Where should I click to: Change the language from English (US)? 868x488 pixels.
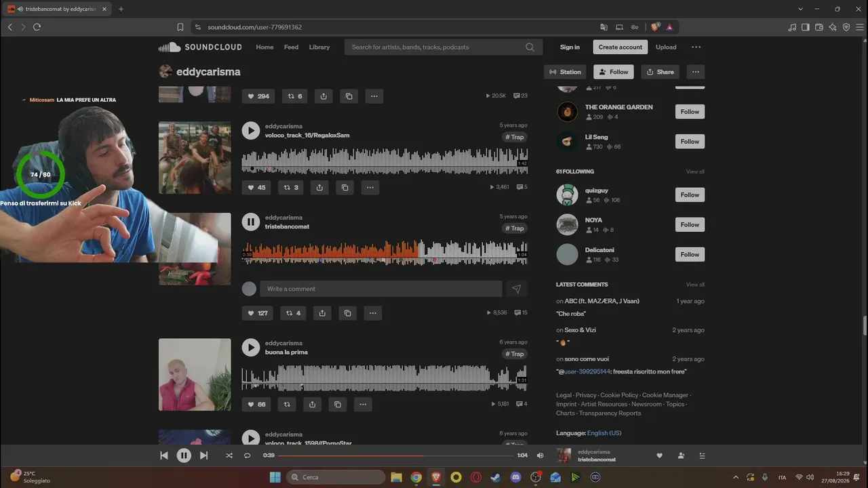click(x=604, y=433)
